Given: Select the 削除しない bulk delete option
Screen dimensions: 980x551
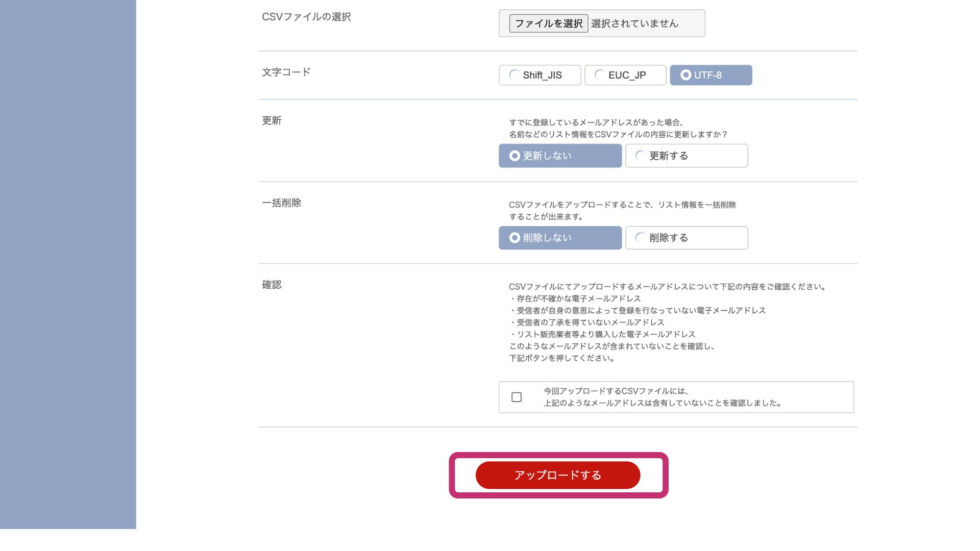Looking at the screenshot, I should tap(560, 238).
